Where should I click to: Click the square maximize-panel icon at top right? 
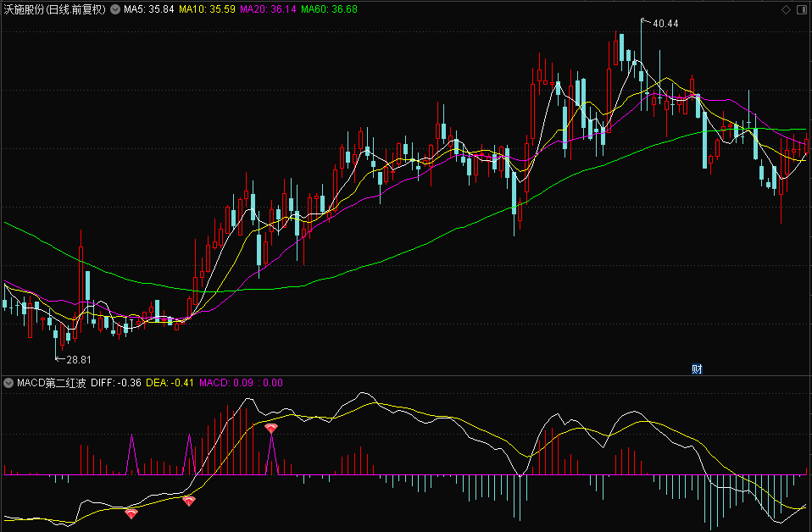802,9
